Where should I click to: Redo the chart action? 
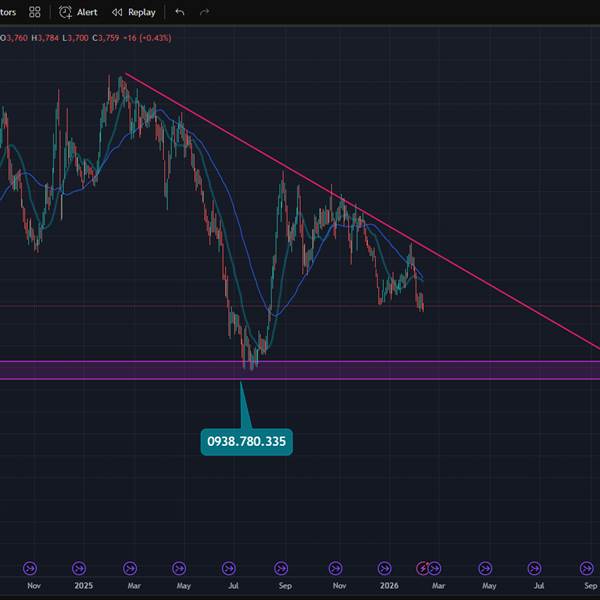click(x=204, y=12)
